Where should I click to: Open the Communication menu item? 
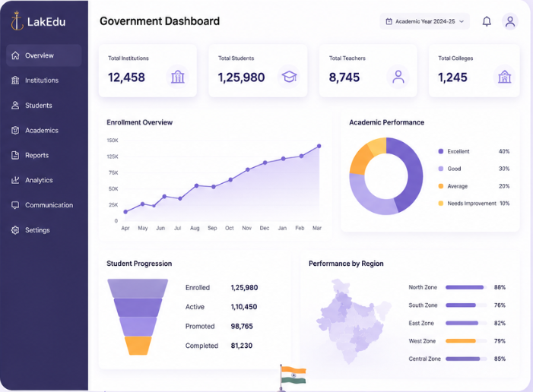[44, 205]
